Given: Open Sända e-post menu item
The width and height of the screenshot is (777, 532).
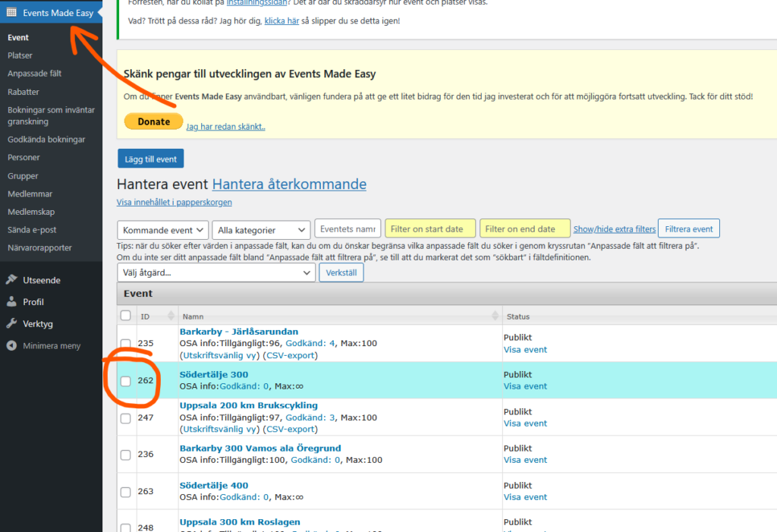Looking at the screenshot, I should click(32, 229).
